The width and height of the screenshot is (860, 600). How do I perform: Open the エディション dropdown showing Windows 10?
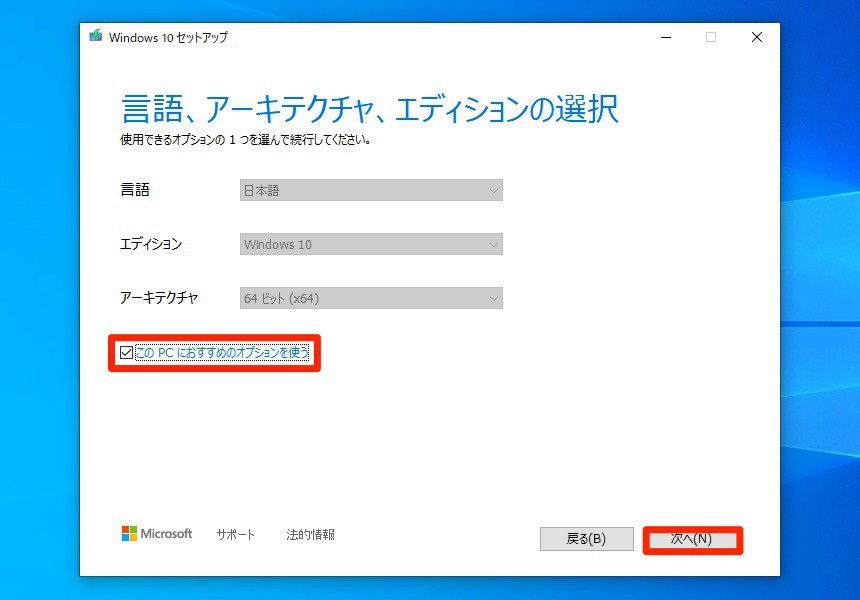pyautogui.click(x=371, y=244)
